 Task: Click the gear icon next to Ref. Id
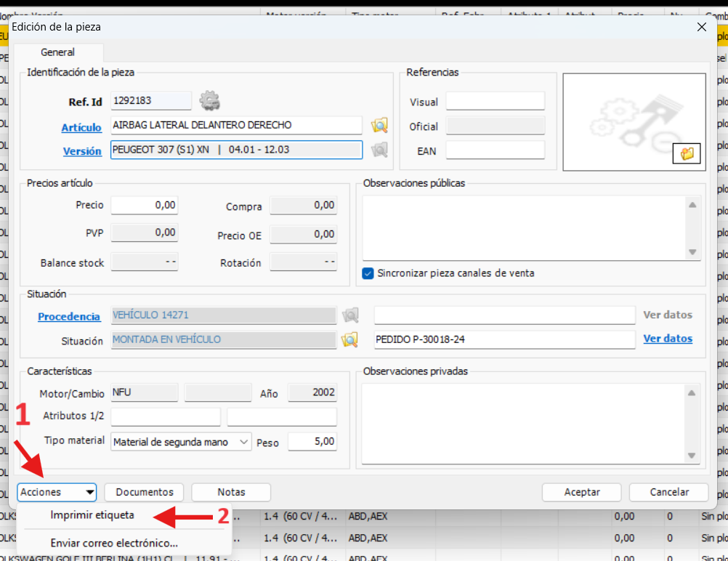tap(209, 101)
